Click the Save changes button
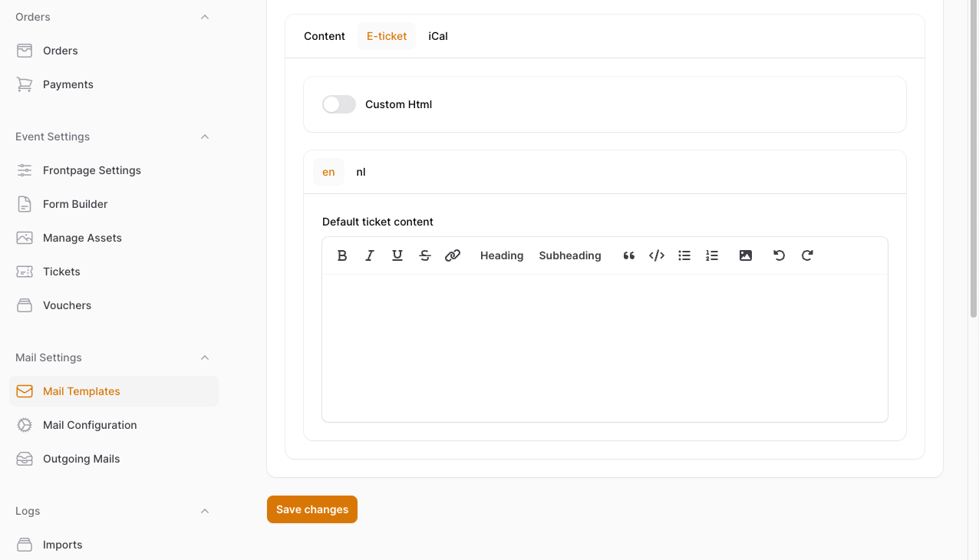 click(312, 509)
